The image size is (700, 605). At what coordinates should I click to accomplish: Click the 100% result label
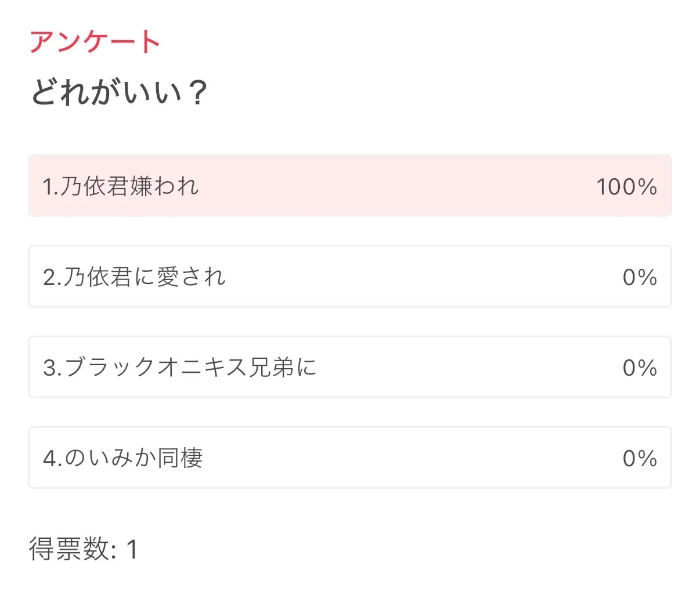click(x=626, y=187)
